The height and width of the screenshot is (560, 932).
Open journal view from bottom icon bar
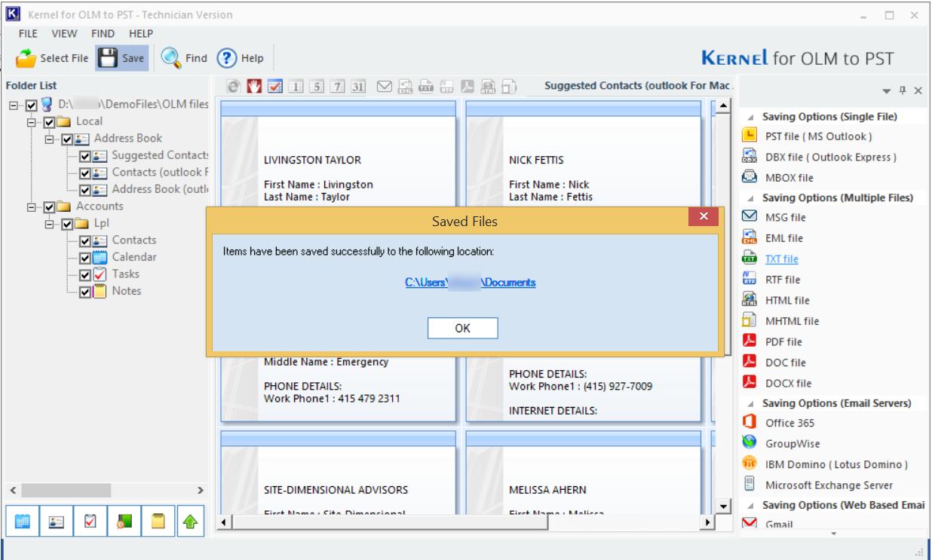[124, 521]
